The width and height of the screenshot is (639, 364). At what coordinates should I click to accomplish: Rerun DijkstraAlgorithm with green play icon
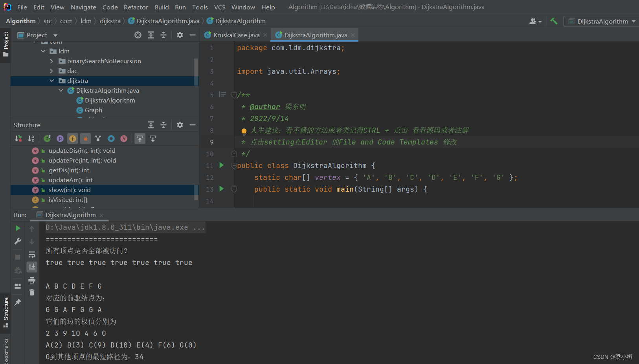click(x=18, y=228)
